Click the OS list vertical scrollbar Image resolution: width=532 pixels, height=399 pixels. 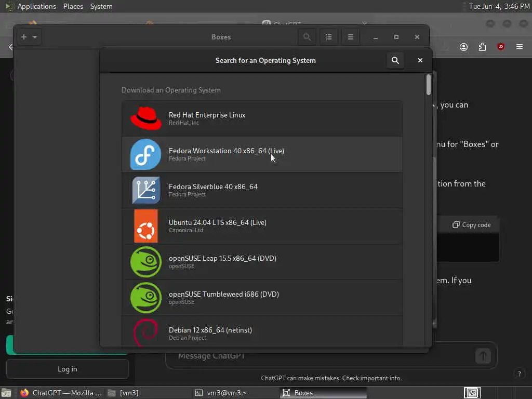[429, 85]
